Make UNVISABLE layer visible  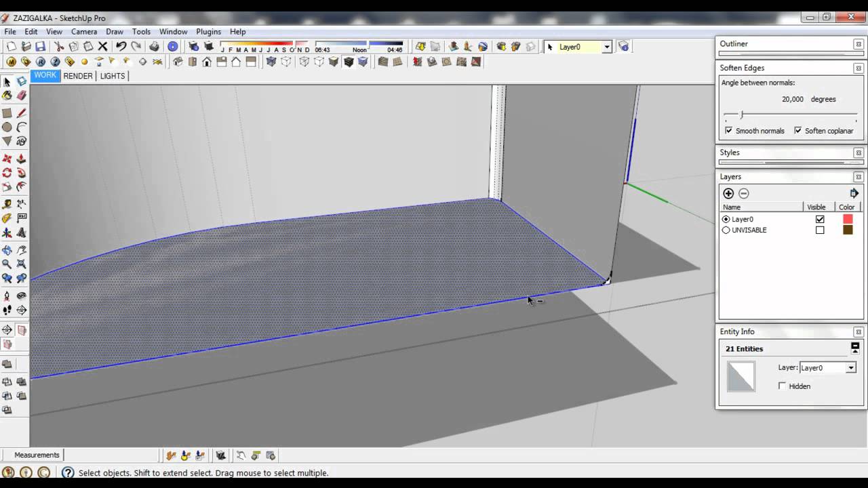click(x=820, y=230)
